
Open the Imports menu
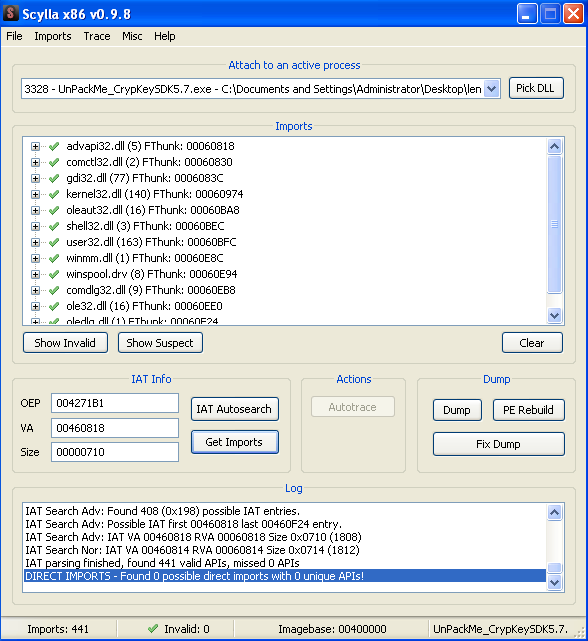tap(53, 36)
